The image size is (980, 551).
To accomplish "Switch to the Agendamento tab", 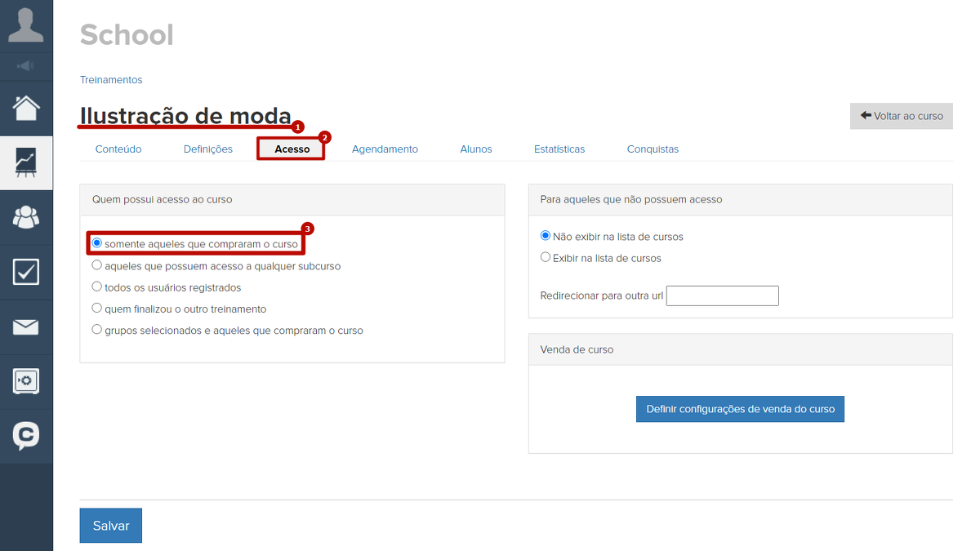I will [385, 149].
